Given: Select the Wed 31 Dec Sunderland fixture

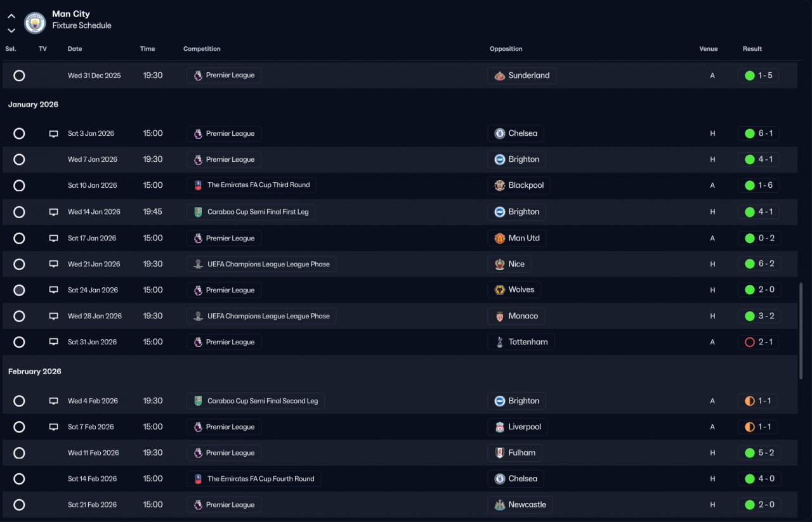Looking at the screenshot, I should 19,75.
